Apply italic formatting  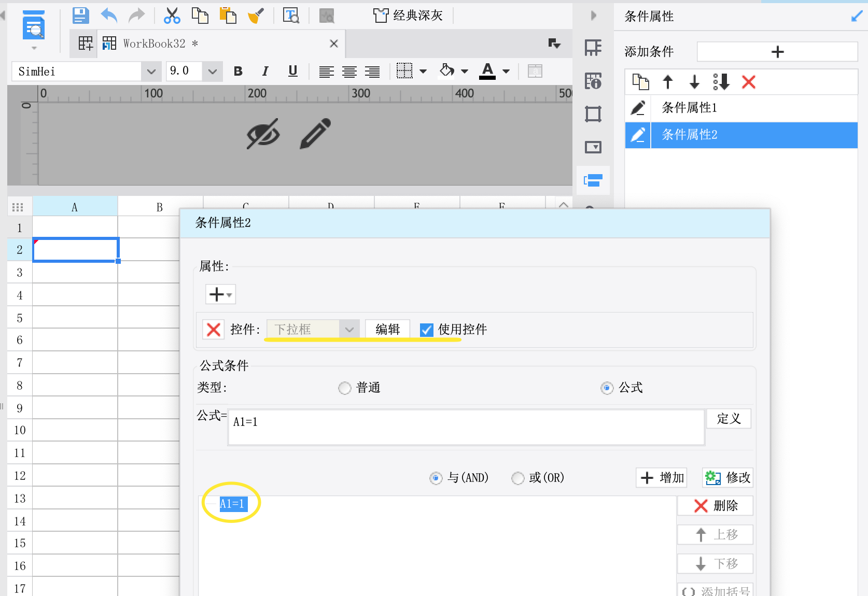point(265,71)
